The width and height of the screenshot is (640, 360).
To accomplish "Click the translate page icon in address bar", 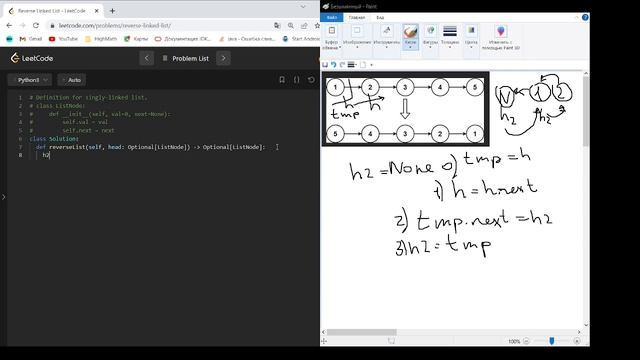I will [277, 25].
